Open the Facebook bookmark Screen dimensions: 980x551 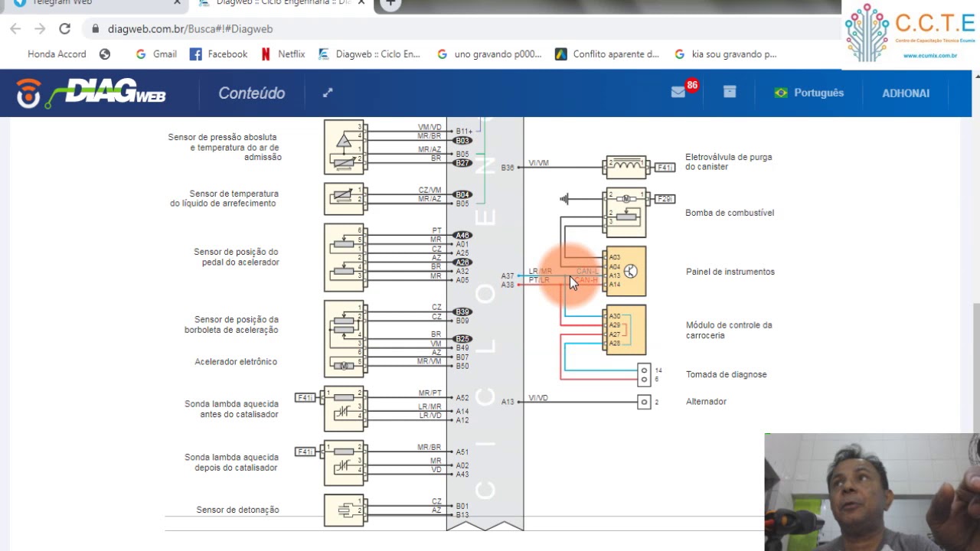point(218,54)
